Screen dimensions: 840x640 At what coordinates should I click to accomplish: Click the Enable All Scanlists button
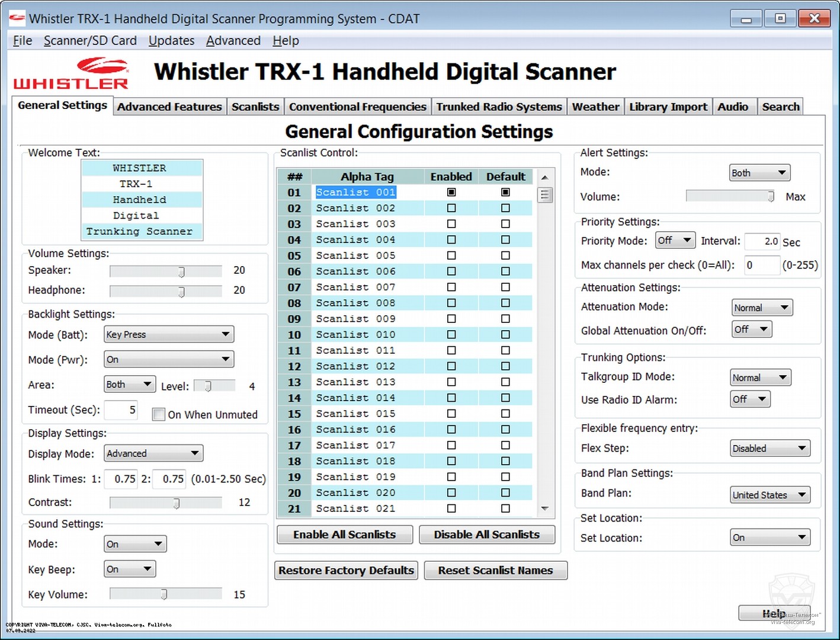tap(344, 535)
